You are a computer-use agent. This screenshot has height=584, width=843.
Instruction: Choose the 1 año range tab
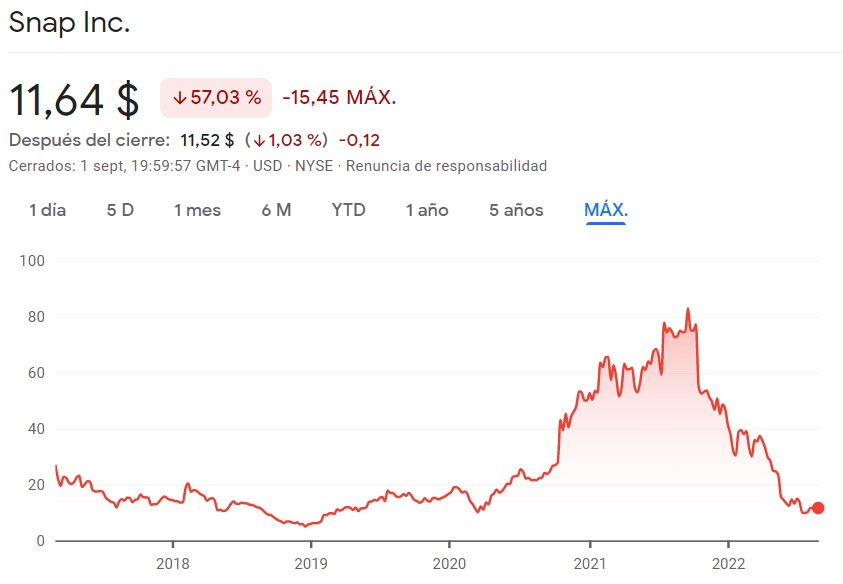coord(427,210)
